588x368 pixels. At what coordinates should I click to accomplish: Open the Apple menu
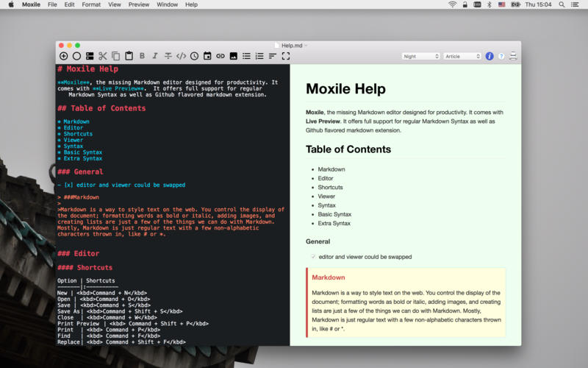point(11,4)
